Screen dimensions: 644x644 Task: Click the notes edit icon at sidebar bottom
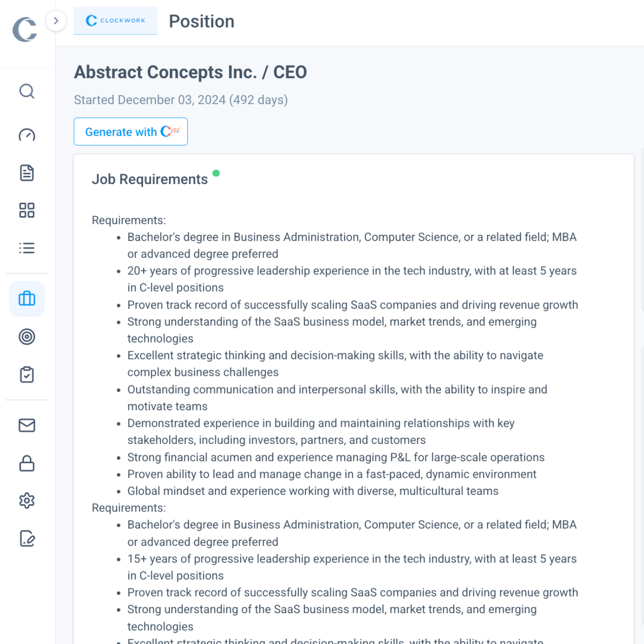[27, 538]
